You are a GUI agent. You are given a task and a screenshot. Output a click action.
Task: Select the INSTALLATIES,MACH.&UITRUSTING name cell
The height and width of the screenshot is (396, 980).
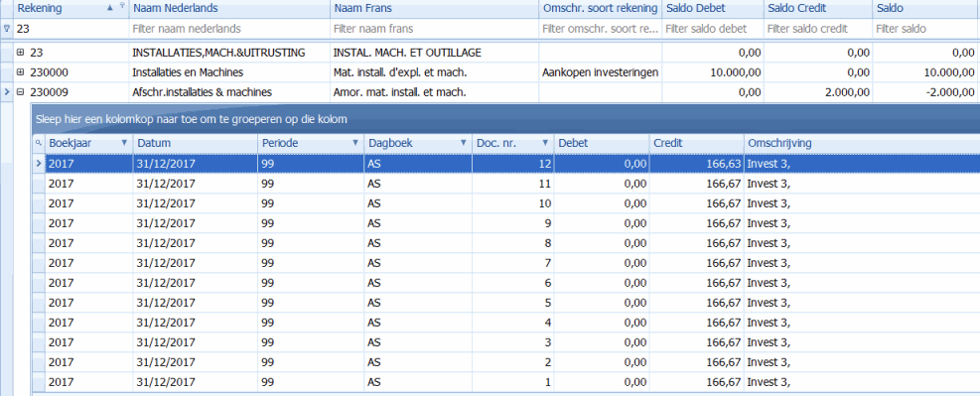[x=229, y=53]
